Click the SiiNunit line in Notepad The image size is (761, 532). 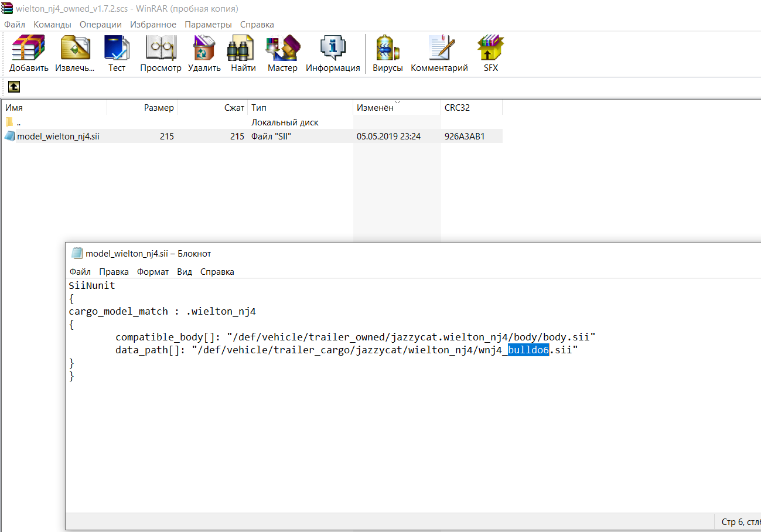coord(92,286)
